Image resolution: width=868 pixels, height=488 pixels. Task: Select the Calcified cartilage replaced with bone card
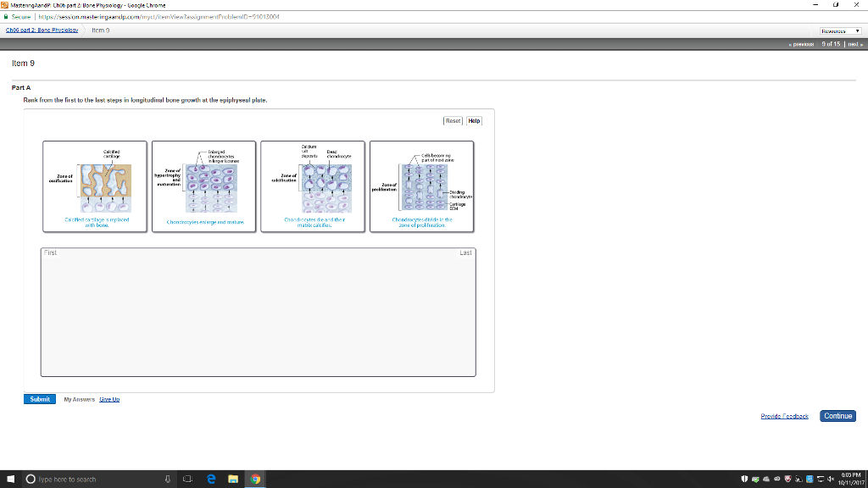96,186
